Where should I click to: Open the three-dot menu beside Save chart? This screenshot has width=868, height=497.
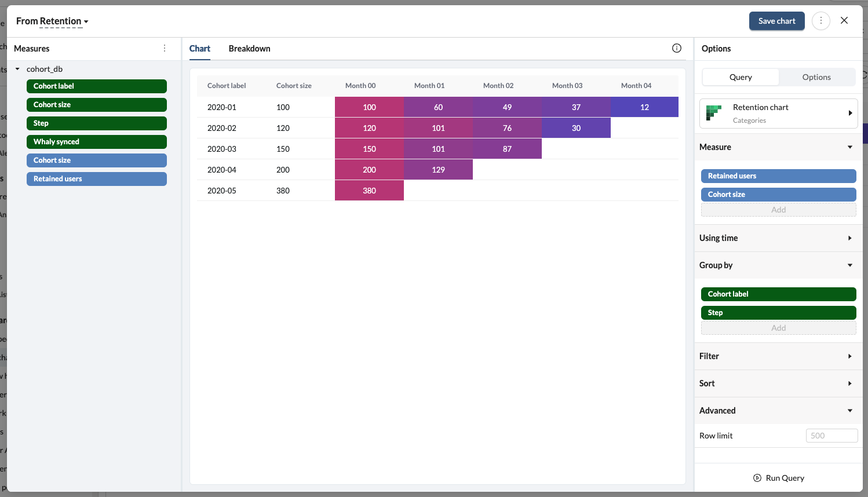(x=820, y=21)
